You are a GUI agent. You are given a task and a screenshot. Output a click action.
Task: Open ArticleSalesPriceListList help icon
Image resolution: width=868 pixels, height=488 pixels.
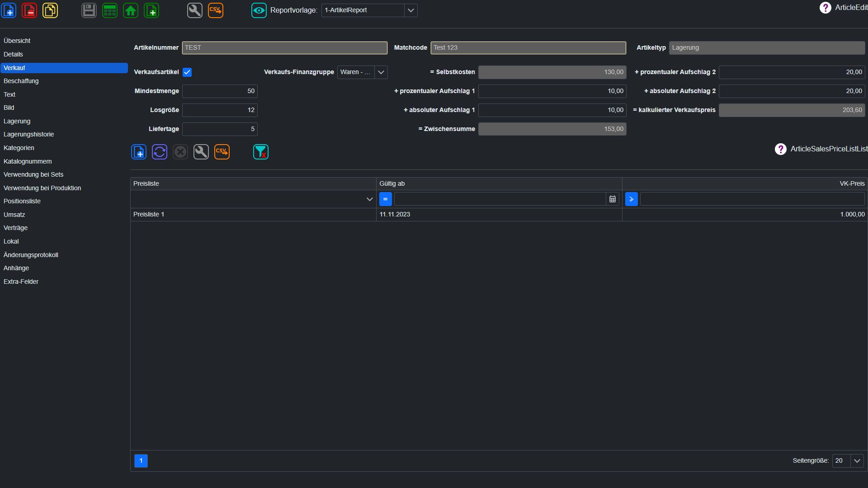(x=781, y=149)
